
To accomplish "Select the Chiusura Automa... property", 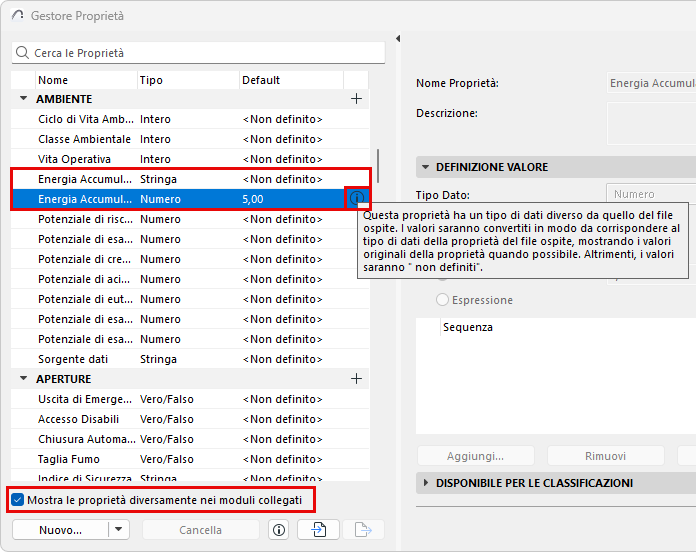I will point(190,439).
